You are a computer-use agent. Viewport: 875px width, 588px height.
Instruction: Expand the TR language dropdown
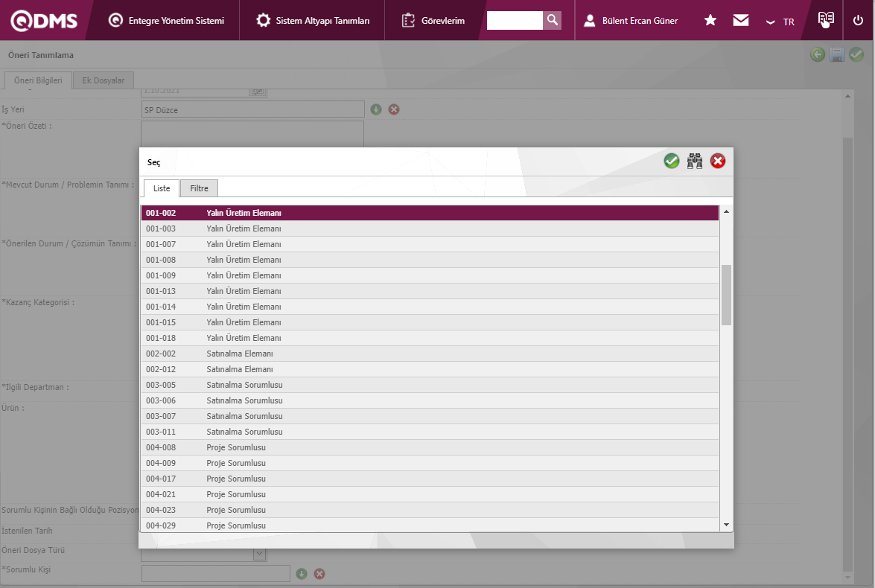coord(780,22)
